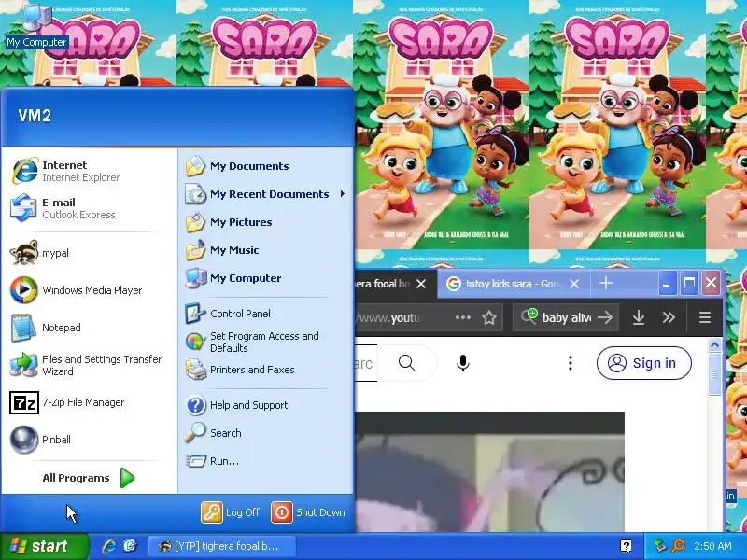
Task: Click the YouTube search magnifier button
Action: 407,363
